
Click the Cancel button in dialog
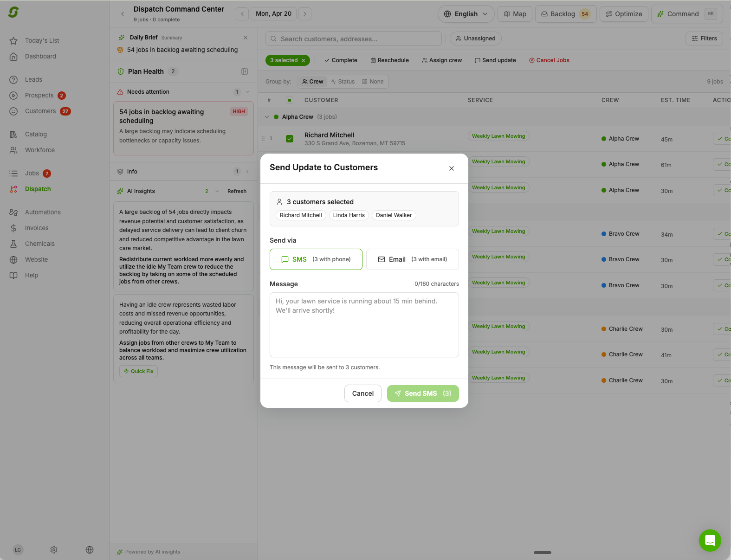pyautogui.click(x=362, y=393)
